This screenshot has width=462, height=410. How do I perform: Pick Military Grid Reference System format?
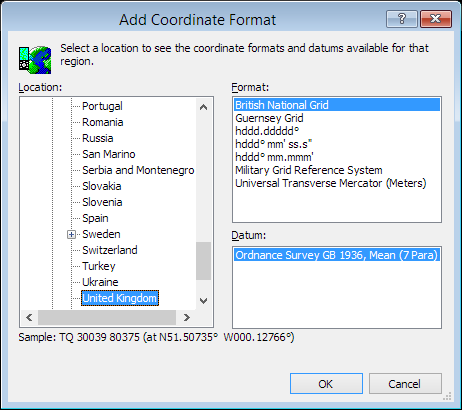(x=337, y=170)
